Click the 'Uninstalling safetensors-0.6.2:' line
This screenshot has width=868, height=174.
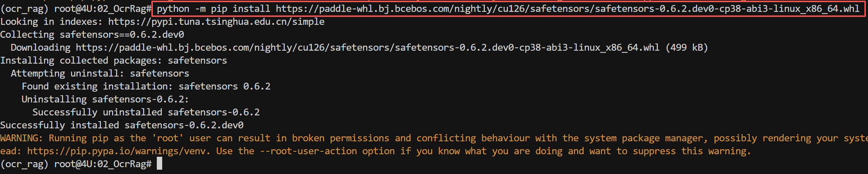coord(105,100)
